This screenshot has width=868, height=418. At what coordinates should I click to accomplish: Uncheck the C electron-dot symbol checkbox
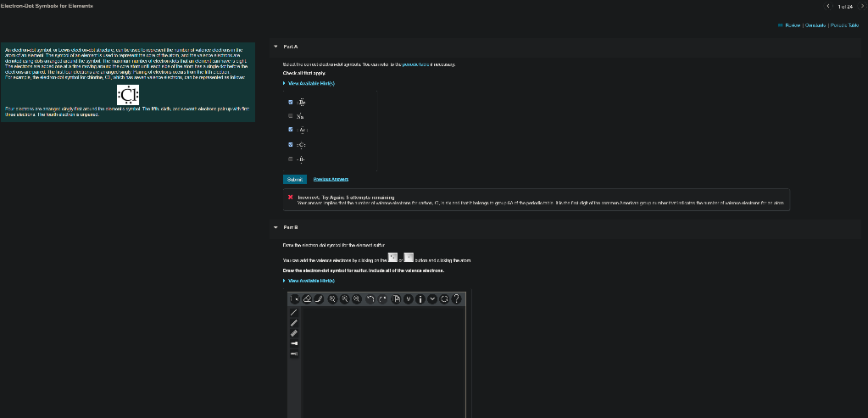pyautogui.click(x=291, y=144)
